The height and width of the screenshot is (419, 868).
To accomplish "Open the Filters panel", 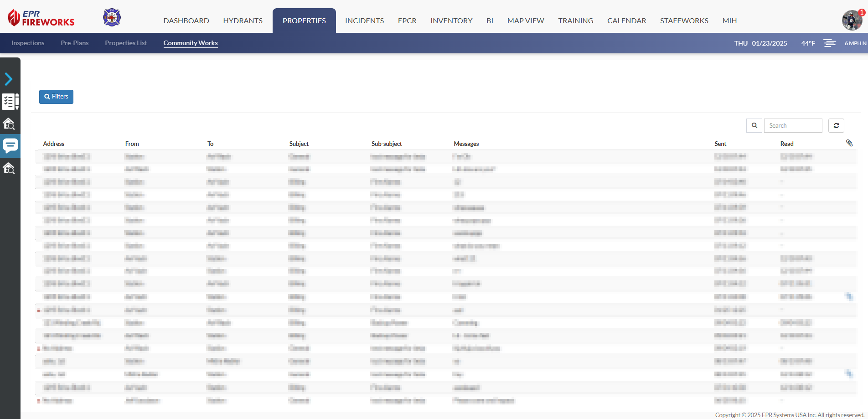I will pyautogui.click(x=56, y=97).
